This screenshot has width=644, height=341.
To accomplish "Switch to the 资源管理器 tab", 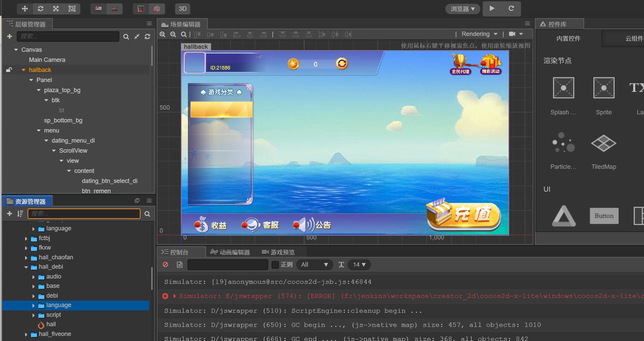I will [x=27, y=201].
